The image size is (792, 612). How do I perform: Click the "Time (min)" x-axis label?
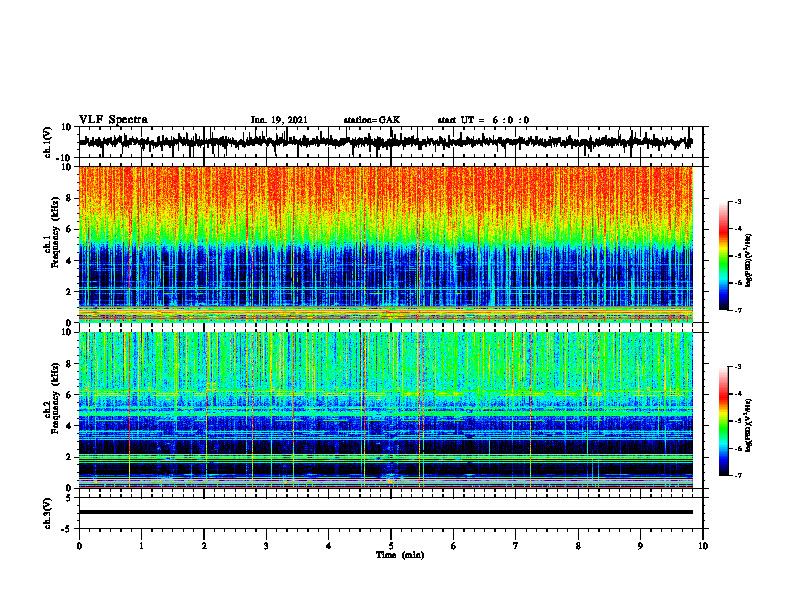point(400,555)
